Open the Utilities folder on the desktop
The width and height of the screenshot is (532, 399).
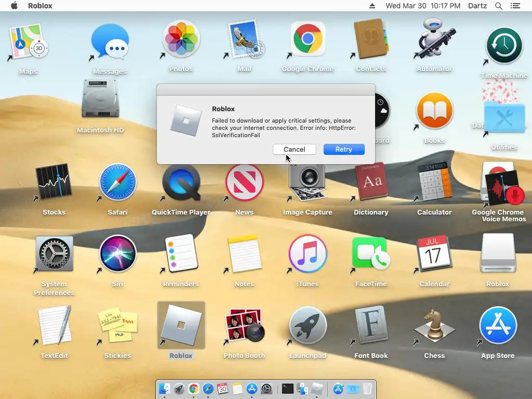pos(504,118)
